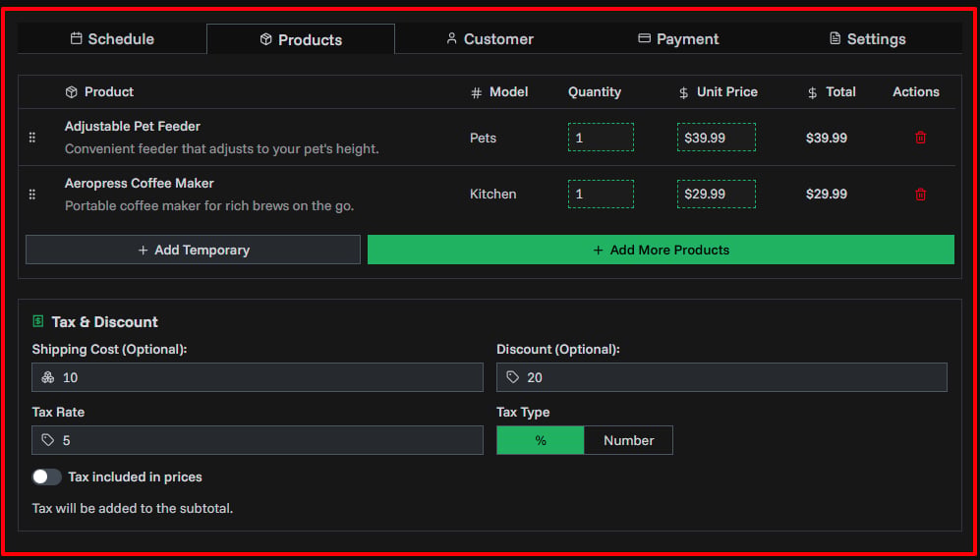This screenshot has width=980, height=560.
Task: Click the Actions column header
Action: point(916,92)
